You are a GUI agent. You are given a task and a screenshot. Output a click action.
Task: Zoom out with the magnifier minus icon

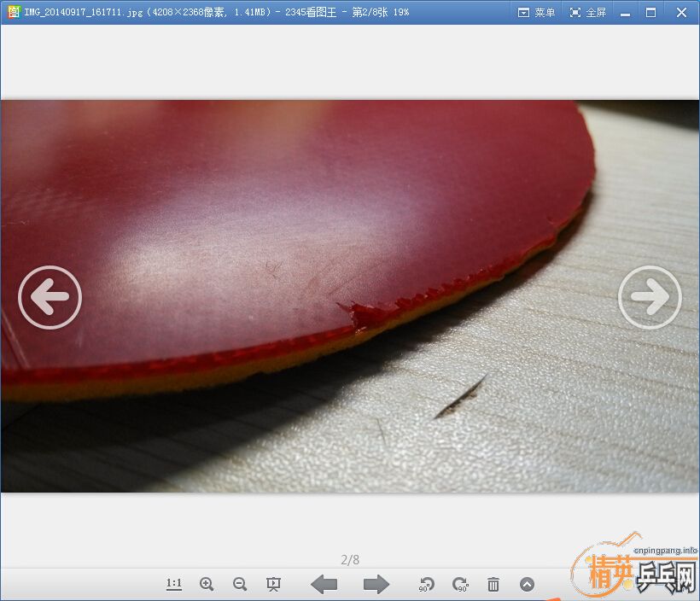(240, 584)
